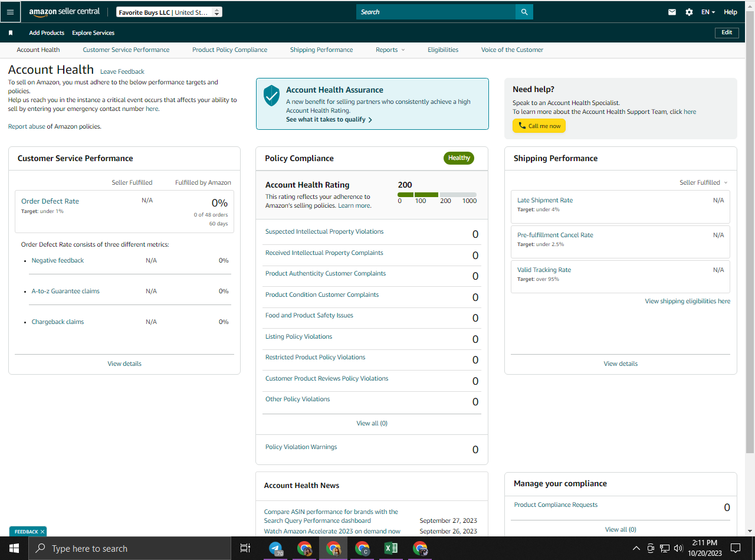This screenshot has height=560, width=755.
Task: Open the Customer Service Performance tab
Action: (x=126, y=50)
